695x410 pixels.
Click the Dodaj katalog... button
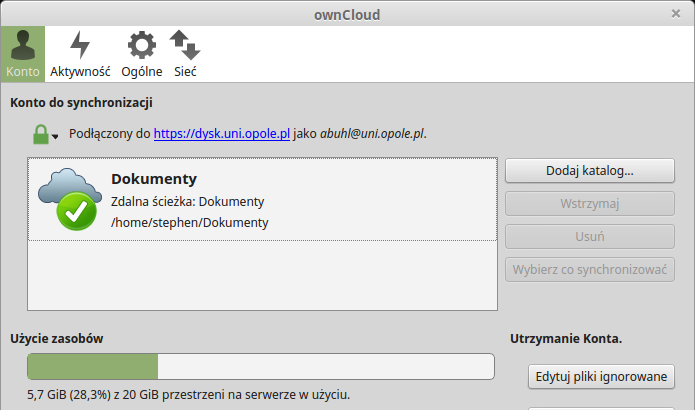(590, 171)
